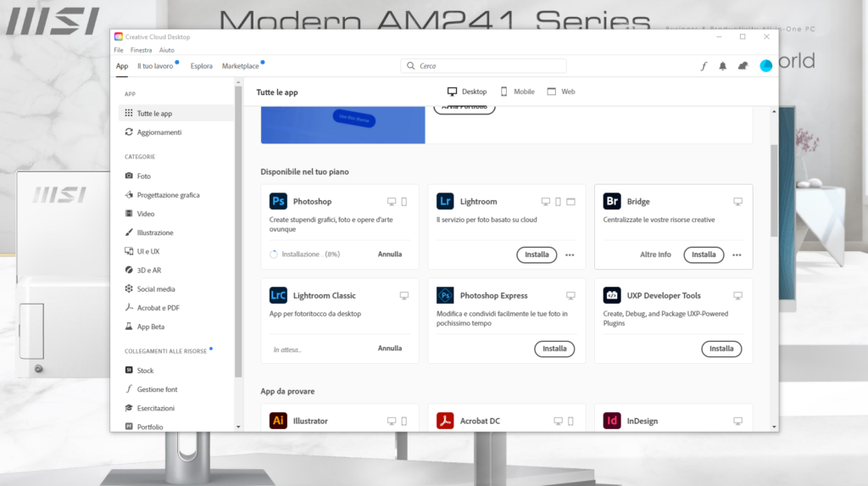The width and height of the screenshot is (868, 486).
Task: Open more options menu for Bridge
Action: [x=737, y=254]
